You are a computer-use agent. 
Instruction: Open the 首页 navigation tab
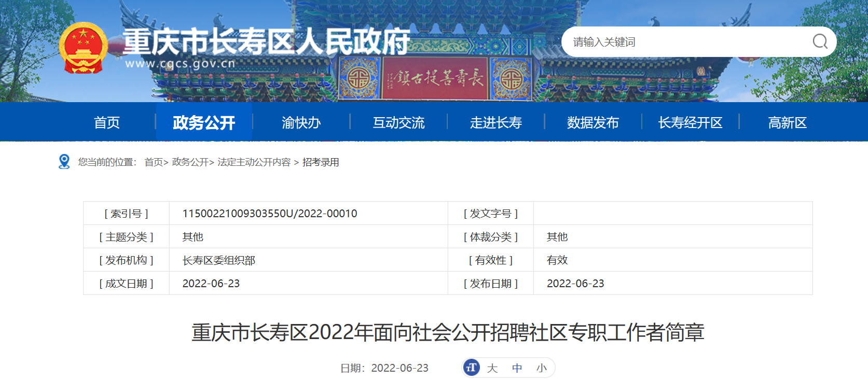(107, 123)
